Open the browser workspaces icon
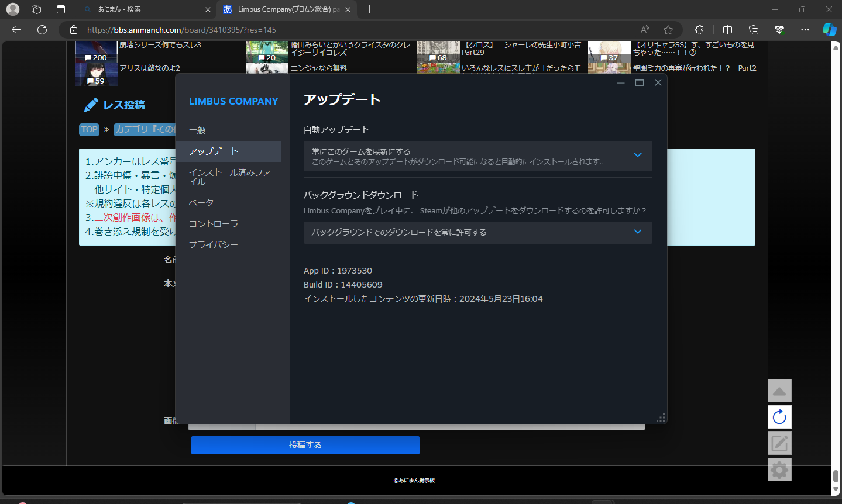This screenshot has height=504, width=842. click(x=36, y=9)
